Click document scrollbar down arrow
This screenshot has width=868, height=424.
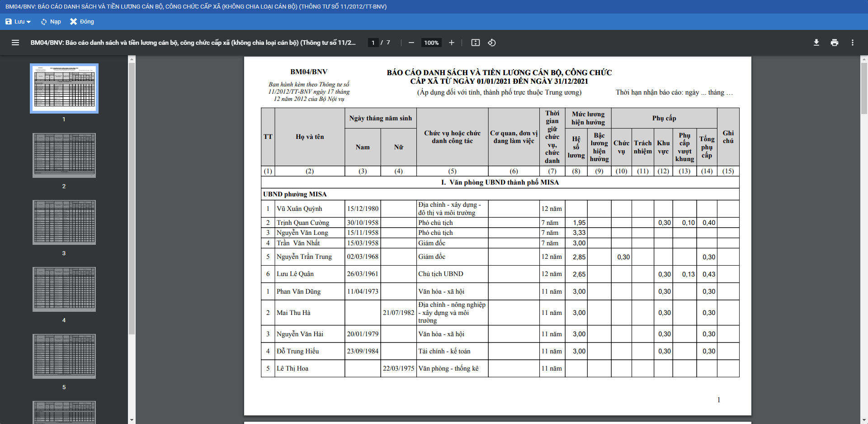864,420
